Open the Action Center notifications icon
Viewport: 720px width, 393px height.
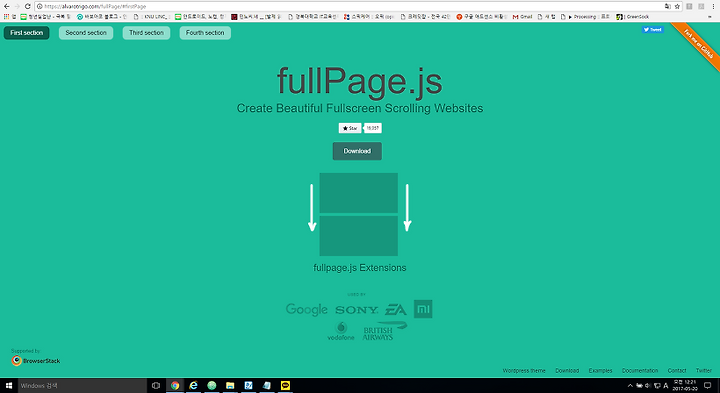[x=708, y=386]
